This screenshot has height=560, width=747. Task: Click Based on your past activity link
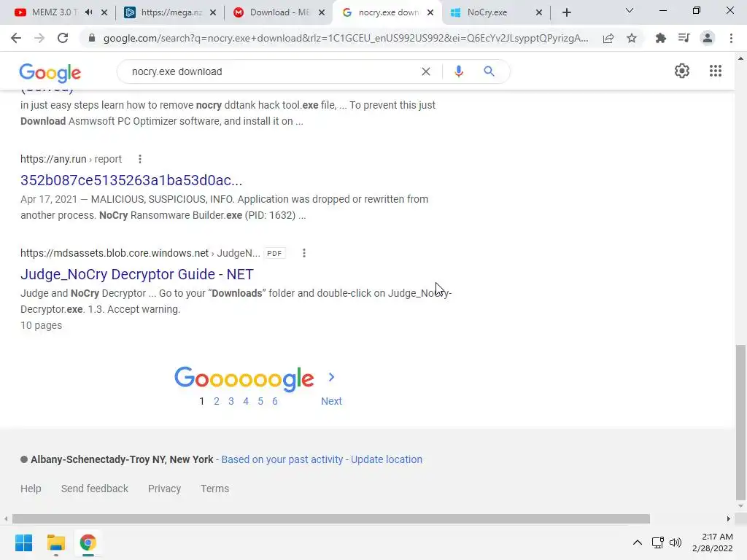282,459
